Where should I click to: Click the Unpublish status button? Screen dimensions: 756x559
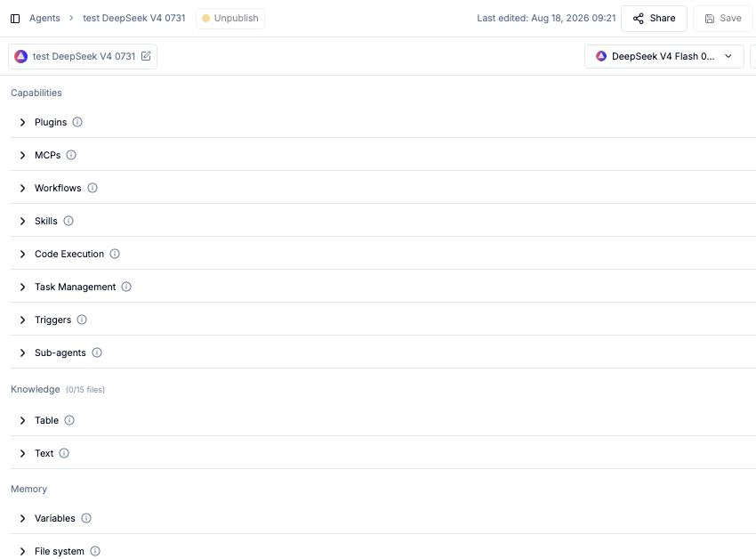pos(230,19)
